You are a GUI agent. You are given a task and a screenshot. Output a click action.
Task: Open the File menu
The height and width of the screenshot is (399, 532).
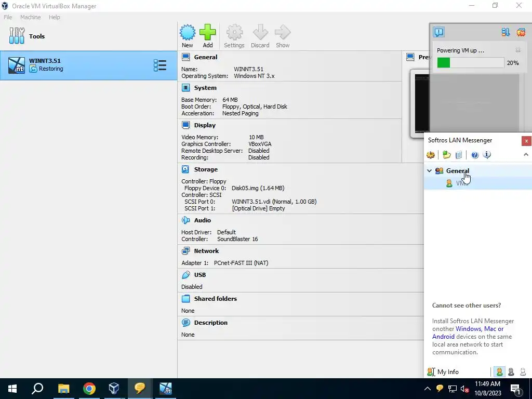click(8, 17)
